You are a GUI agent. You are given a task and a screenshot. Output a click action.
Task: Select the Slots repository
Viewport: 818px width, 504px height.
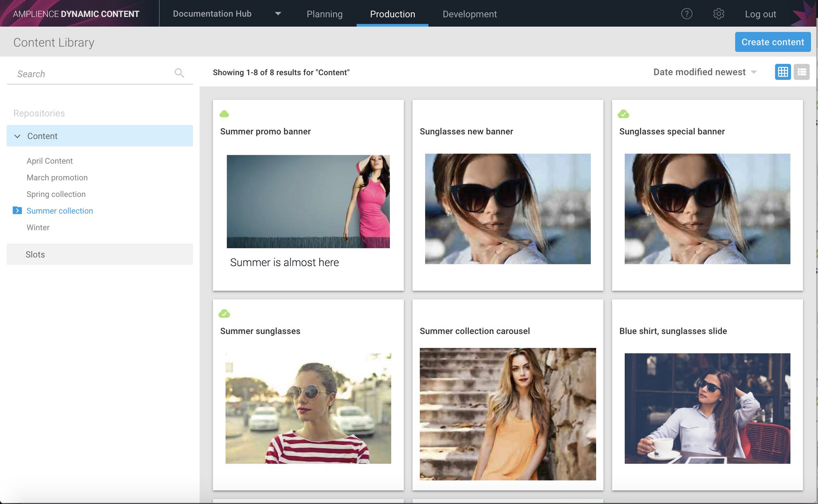[100, 254]
